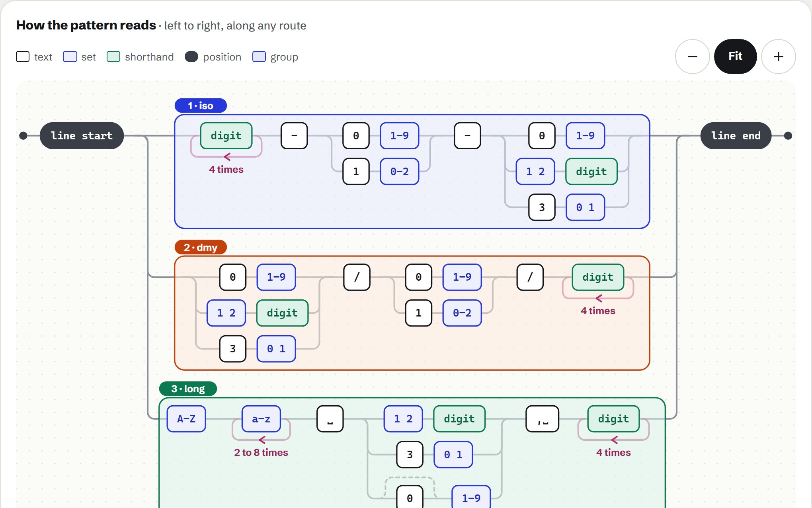Screen dimensions: 812x508
Task: Zoom in with the plus button
Action: 778,57
